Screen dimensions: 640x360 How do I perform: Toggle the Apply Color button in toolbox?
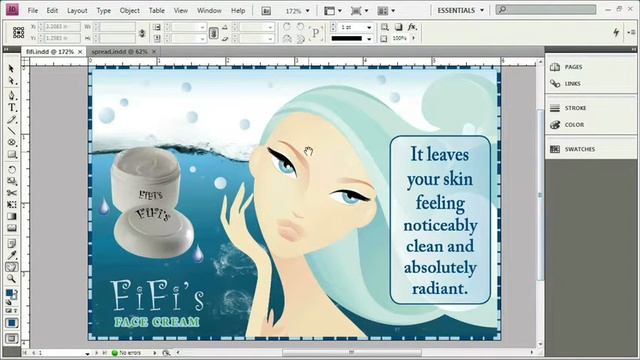(11, 323)
